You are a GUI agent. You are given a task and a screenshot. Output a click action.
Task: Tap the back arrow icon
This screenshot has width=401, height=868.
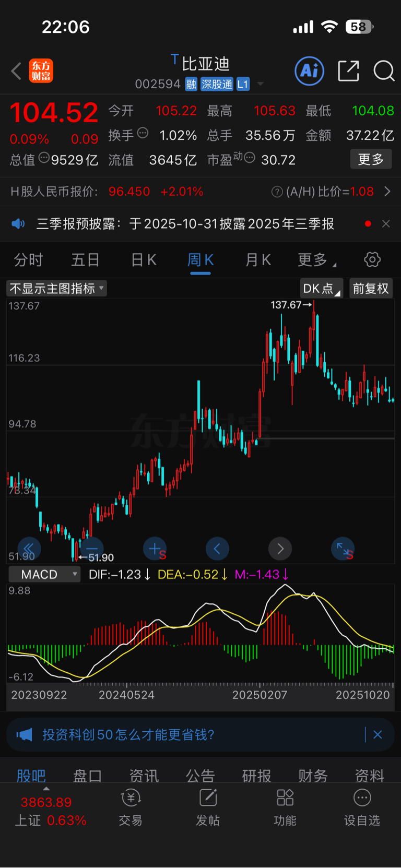point(16,71)
